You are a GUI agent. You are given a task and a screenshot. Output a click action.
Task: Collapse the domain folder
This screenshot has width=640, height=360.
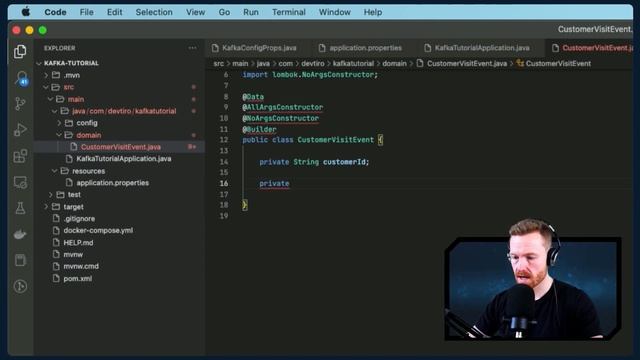click(x=59, y=135)
